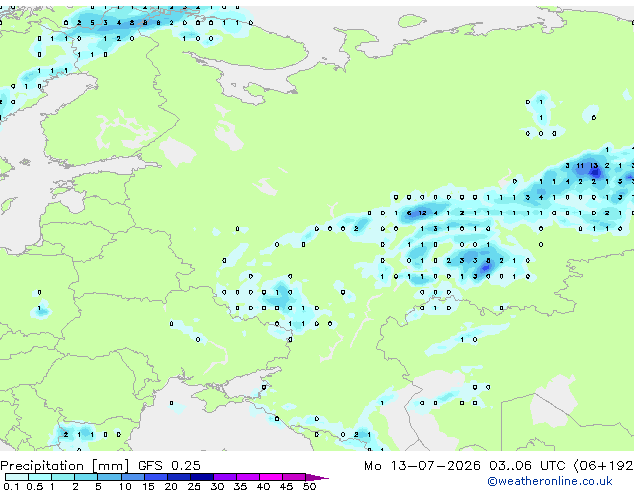Click the '0.5' legend label
The height and width of the screenshot is (490, 634).
[35, 486]
